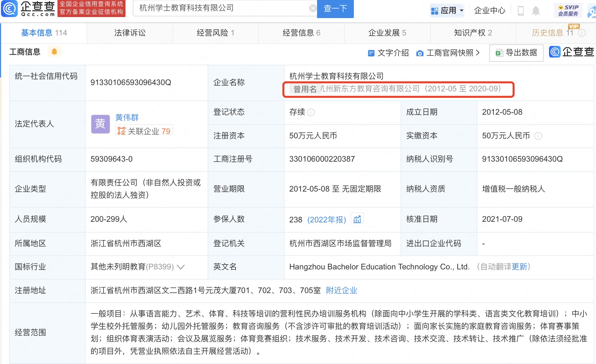Viewport: 596px width, 364px height.
Task: Switch to 历史信息 VIP tab
Action: click(x=556, y=33)
